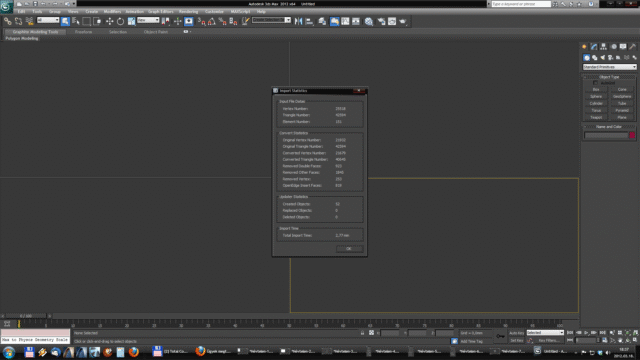Open the Key Filters dialog
Screen dimensions: 640x360
click(x=549, y=340)
